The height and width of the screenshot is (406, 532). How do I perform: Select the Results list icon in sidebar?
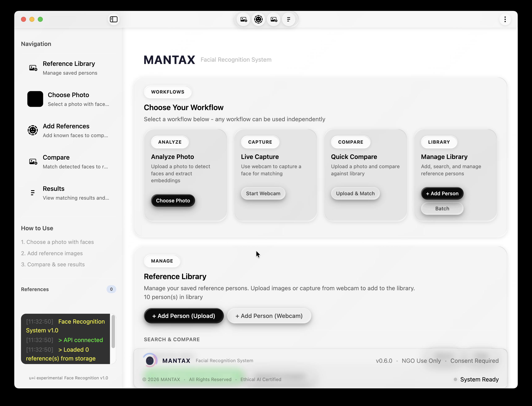(x=33, y=193)
